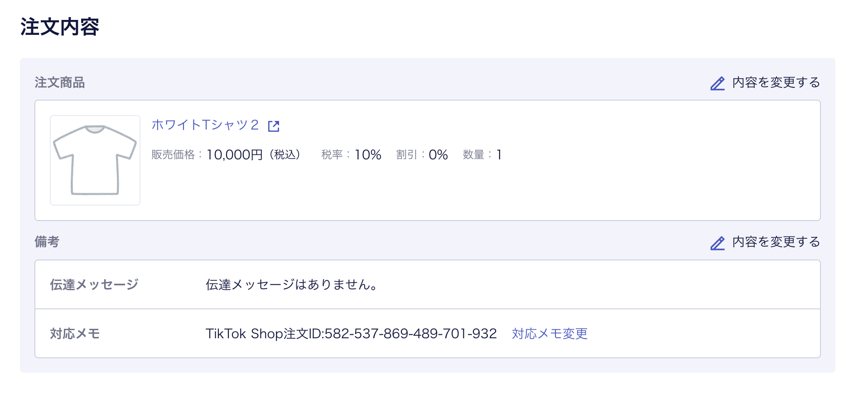Click the 備考 section label
The width and height of the screenshot is (868, 394).
point(47,242)
